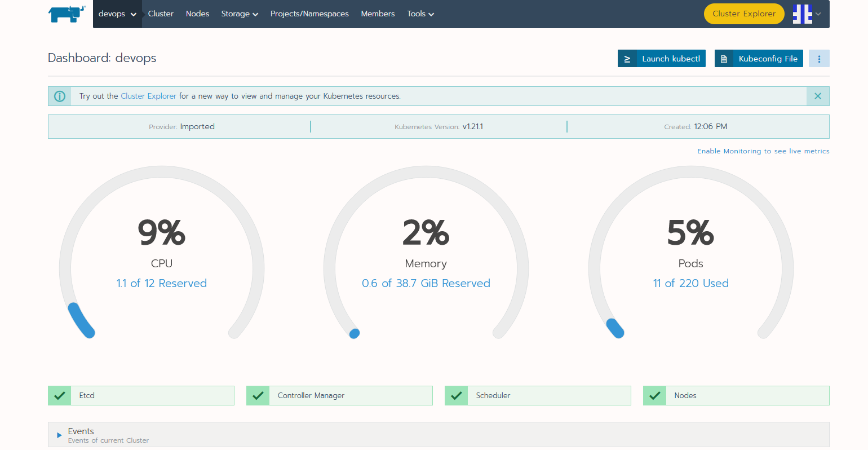Expand the Events section triangle
Viewport: 868px width, 450px height.
pos(59,435)
